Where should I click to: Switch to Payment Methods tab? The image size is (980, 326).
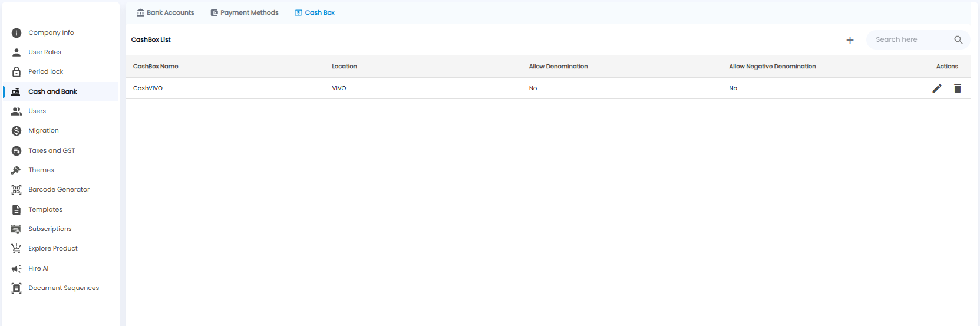(245, 12)
